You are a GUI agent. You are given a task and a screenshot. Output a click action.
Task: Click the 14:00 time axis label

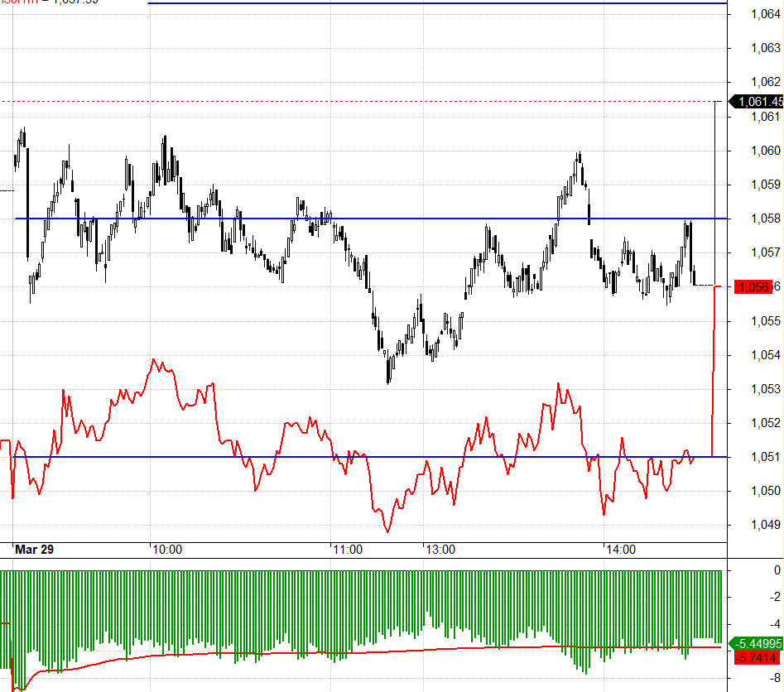click(621, 550)
